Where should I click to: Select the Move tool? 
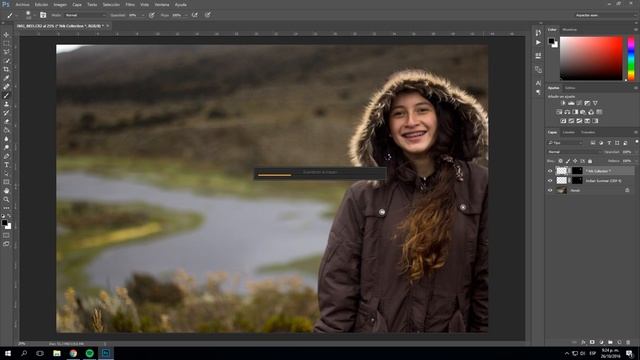6,35
